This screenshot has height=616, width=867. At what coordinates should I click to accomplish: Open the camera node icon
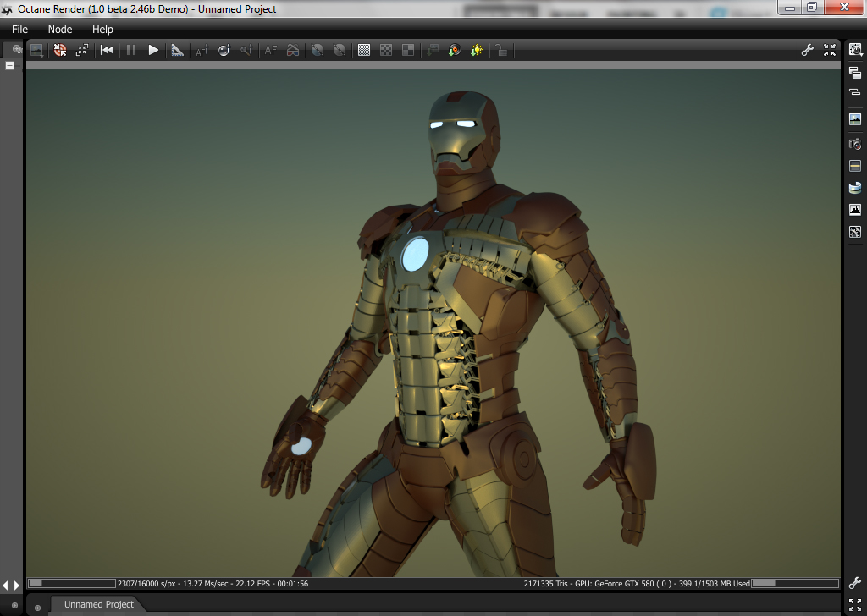855,144
